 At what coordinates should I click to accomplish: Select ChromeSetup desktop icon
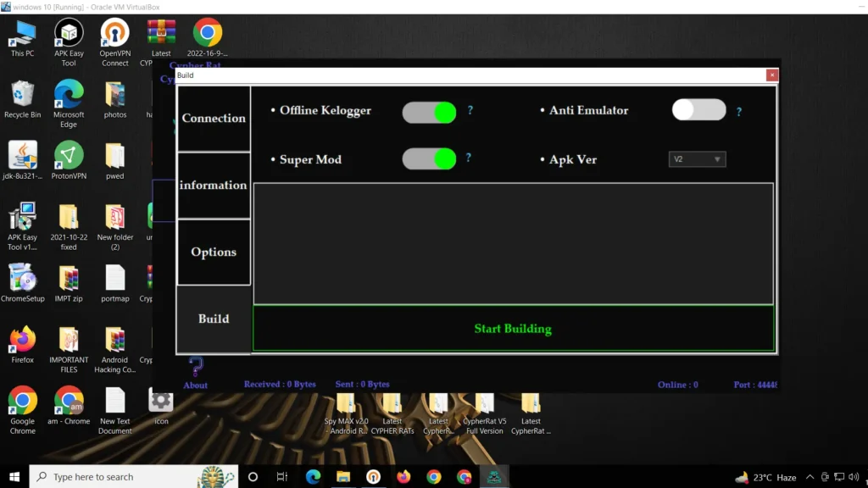pyautogui.click(x=23, y=283)
